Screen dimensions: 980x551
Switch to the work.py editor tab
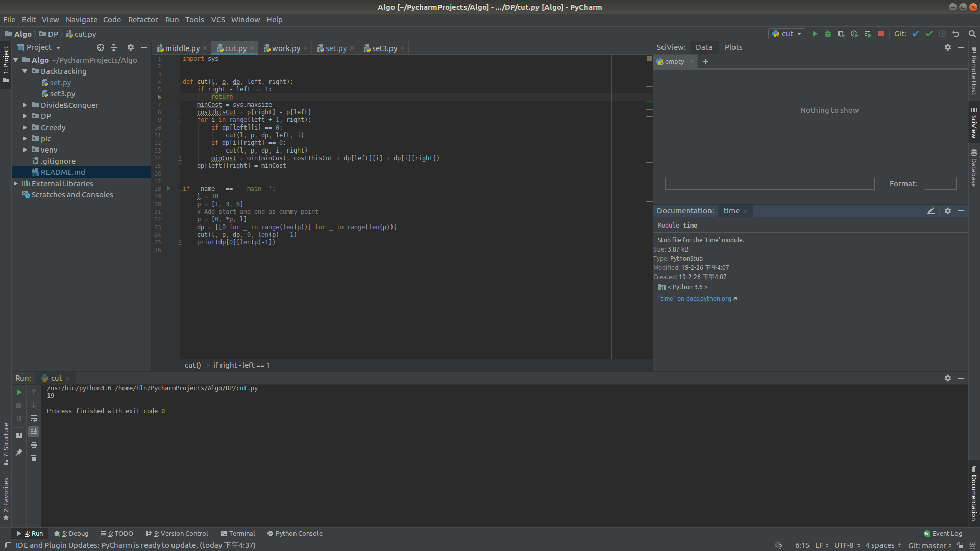click(285, 48)
